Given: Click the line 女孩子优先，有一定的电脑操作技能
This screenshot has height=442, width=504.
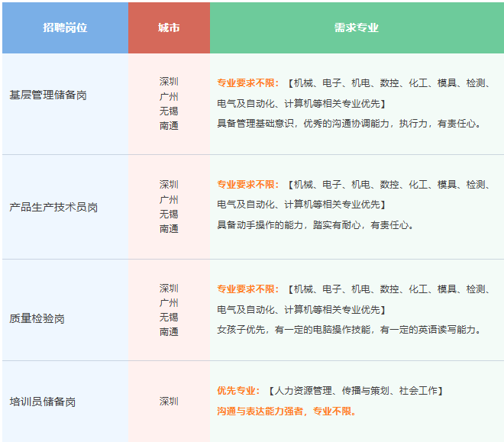Looking at the screenshot, I should pyautogui.click(x=349, y=330).
